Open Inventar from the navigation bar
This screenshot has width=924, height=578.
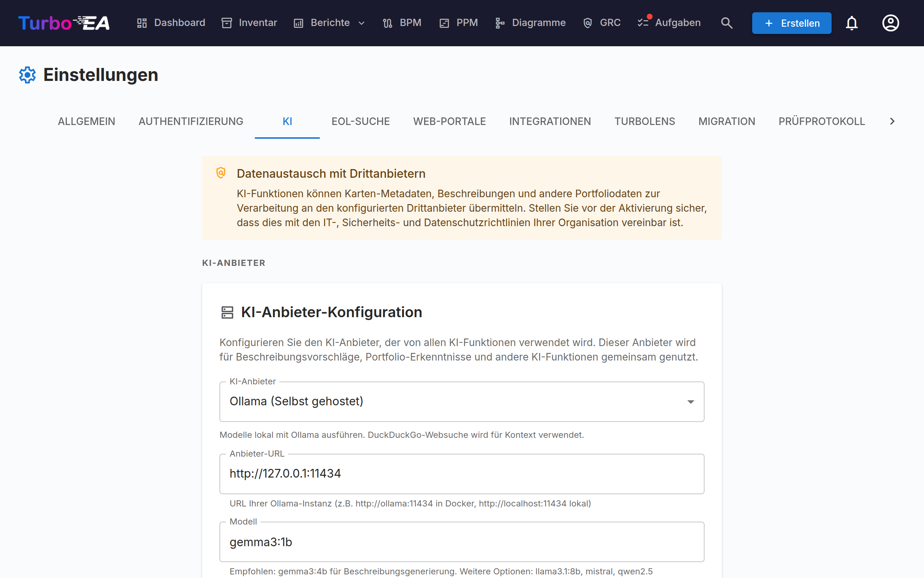pyautogui.click(x=249, y=23)
